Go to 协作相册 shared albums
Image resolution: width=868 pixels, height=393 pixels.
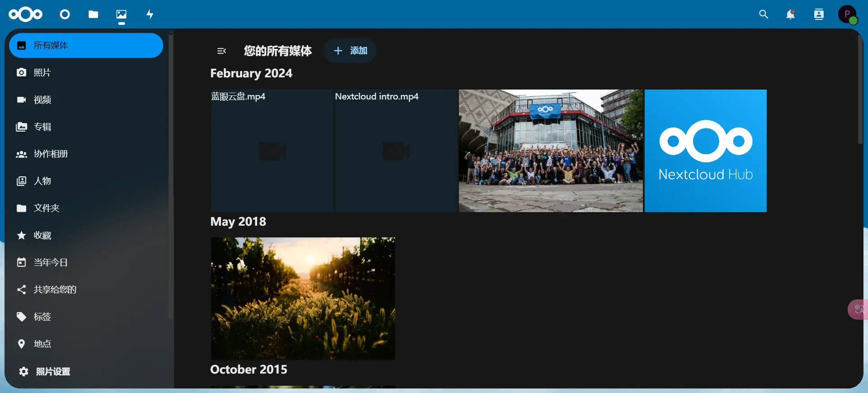(86, 154)
